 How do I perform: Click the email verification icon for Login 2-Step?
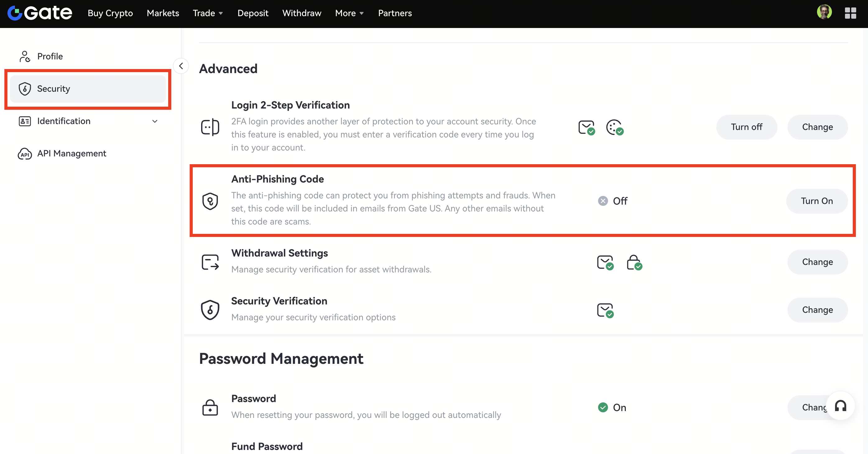coord(586,127)
